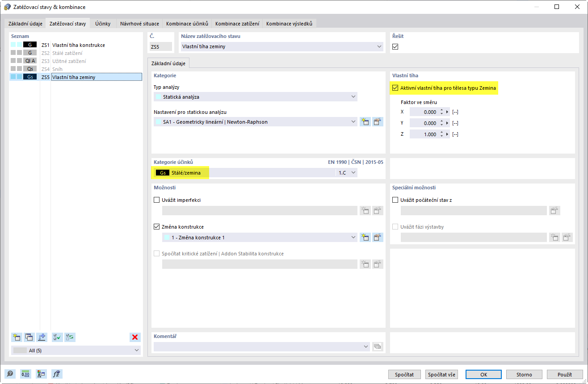
Task: Click the copy load case icon below the list
Action: tap(29, 337)
